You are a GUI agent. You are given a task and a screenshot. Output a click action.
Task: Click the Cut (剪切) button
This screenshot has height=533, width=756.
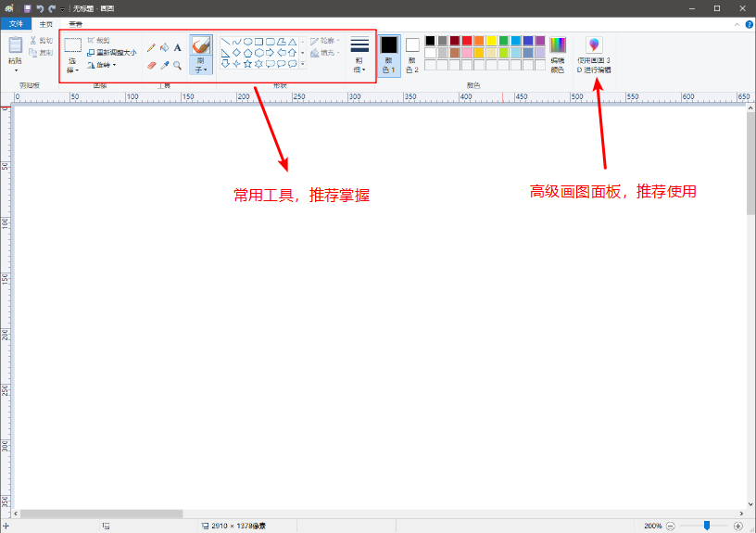(42, 41)
